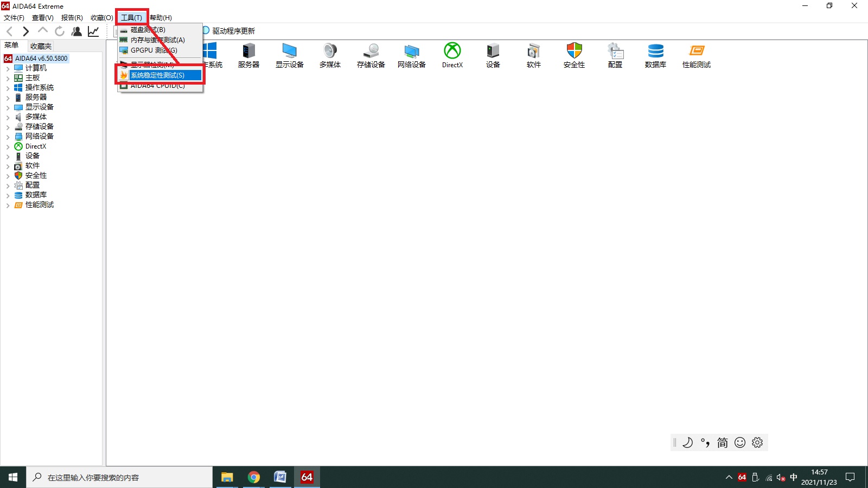This screenshot has height=488, width=868.
Task: Click the 驱动程序更新 button
Action: coord(232,31)
